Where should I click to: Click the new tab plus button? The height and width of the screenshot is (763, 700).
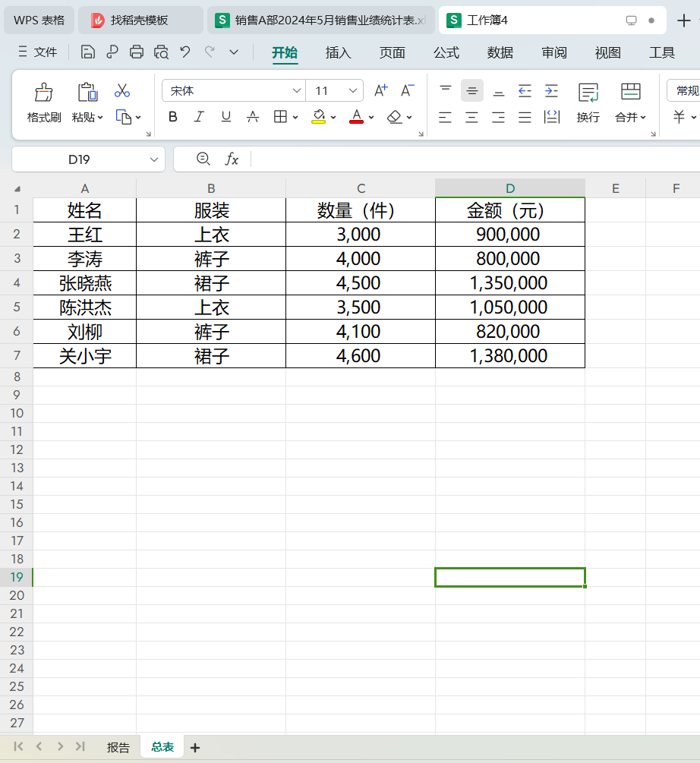pos(683,20)
